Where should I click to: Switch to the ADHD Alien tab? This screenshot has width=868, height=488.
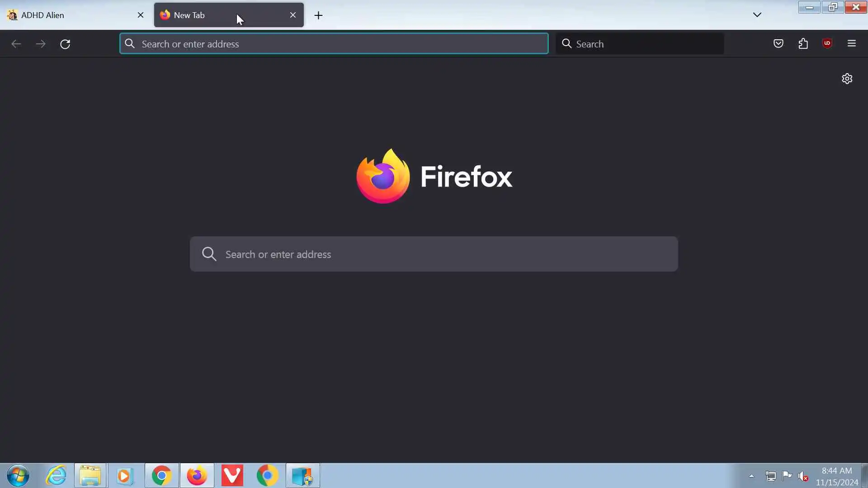[68, 15]
